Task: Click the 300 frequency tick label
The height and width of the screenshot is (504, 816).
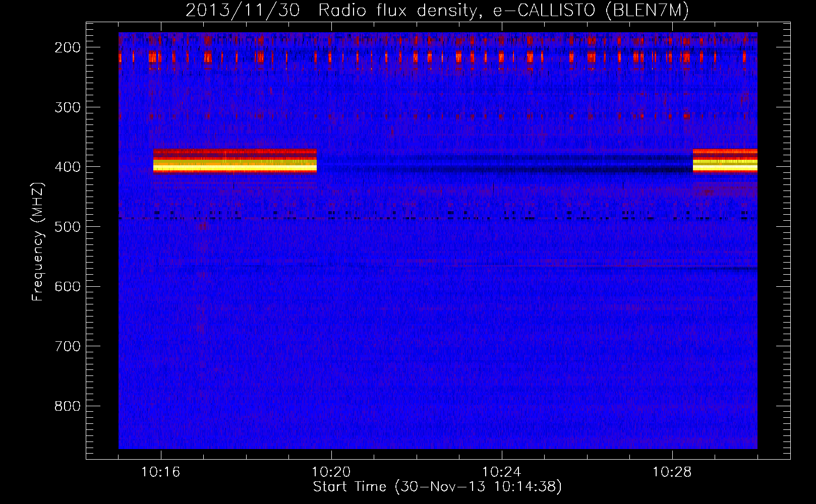Action: 67,107
